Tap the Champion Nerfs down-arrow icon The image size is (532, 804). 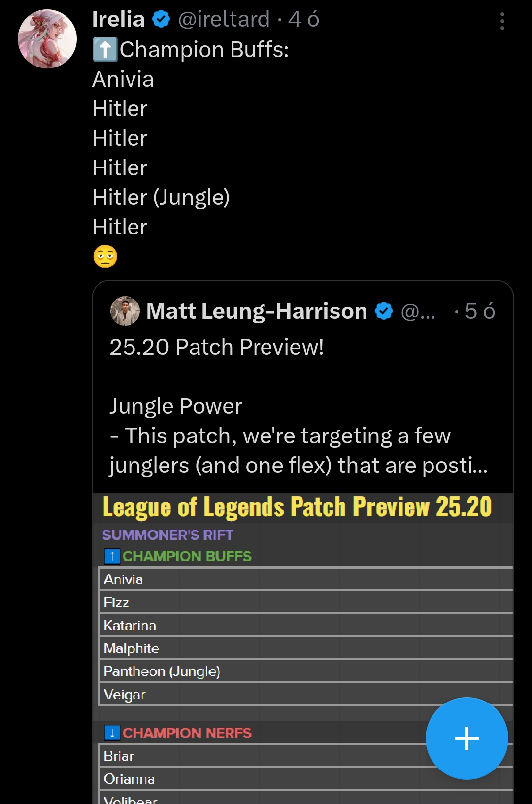(112, 733)
